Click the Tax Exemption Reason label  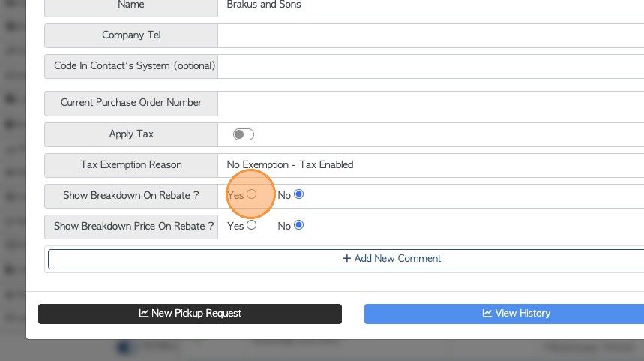pos(131,164)
